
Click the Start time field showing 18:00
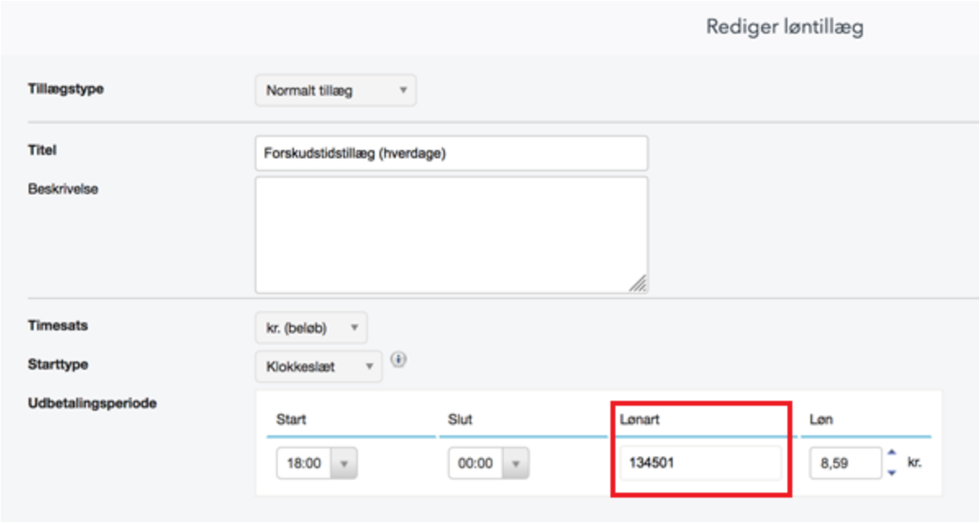click(x=304, y=464)
